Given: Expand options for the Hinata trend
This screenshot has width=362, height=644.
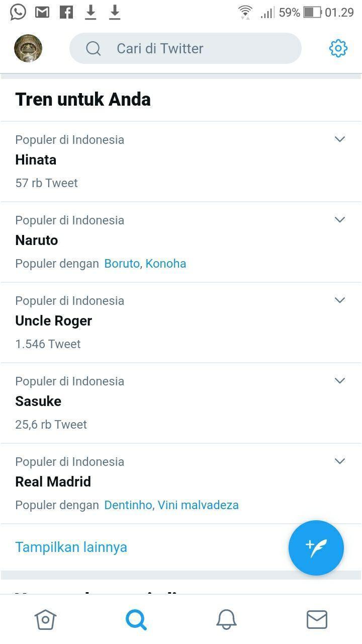Looking at the screenshot, I should click(x=340, y=139).
